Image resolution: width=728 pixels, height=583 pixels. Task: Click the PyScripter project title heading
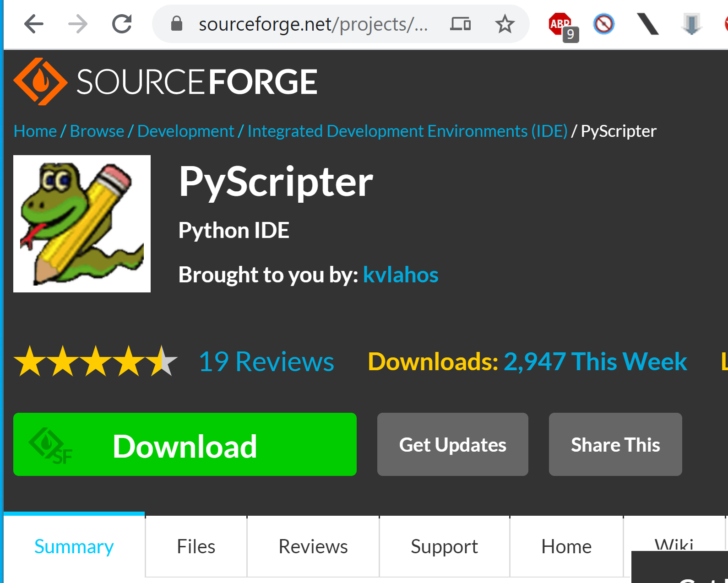276,182
